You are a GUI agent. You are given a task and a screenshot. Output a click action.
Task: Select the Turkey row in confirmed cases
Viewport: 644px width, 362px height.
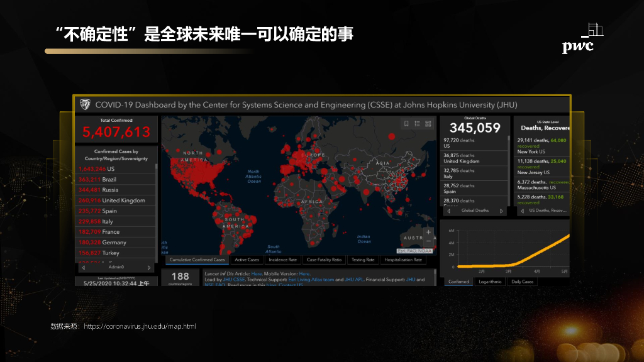[116, 253]
